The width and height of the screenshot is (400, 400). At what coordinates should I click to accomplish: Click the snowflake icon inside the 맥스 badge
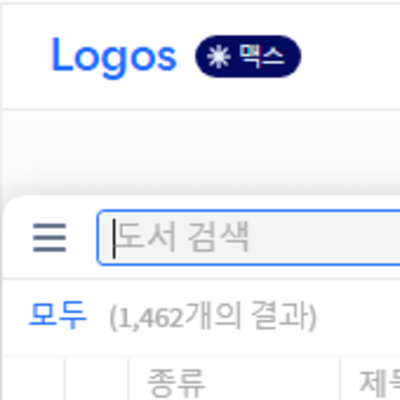(x=218, y=56)
